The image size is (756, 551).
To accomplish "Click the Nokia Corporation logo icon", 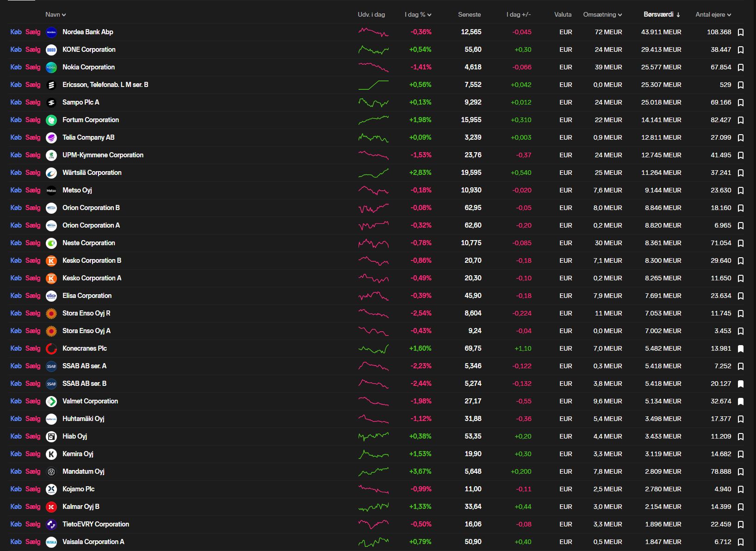I will [x=51, y=68].
